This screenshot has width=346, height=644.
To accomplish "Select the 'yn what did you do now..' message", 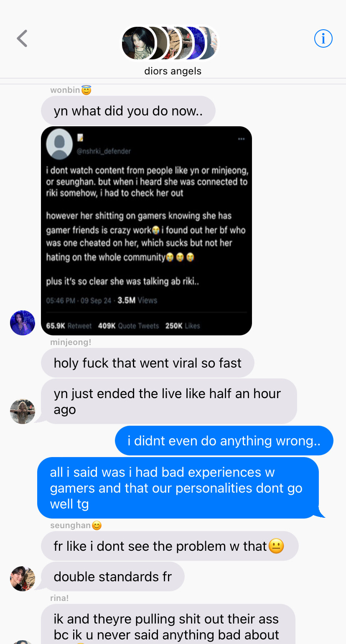I will click(128, 111).
